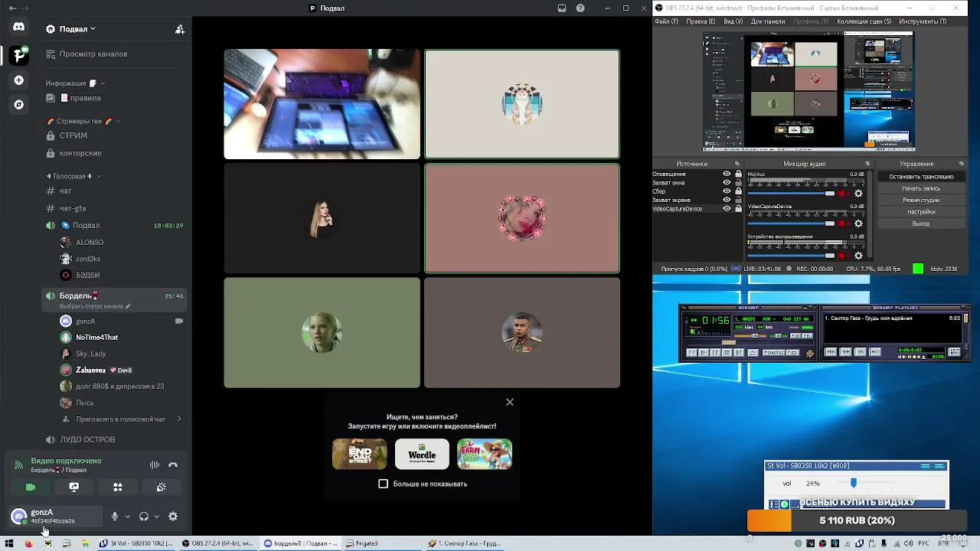Add a server with the plus icon
980x551 pixels.
tap(19, 80)
